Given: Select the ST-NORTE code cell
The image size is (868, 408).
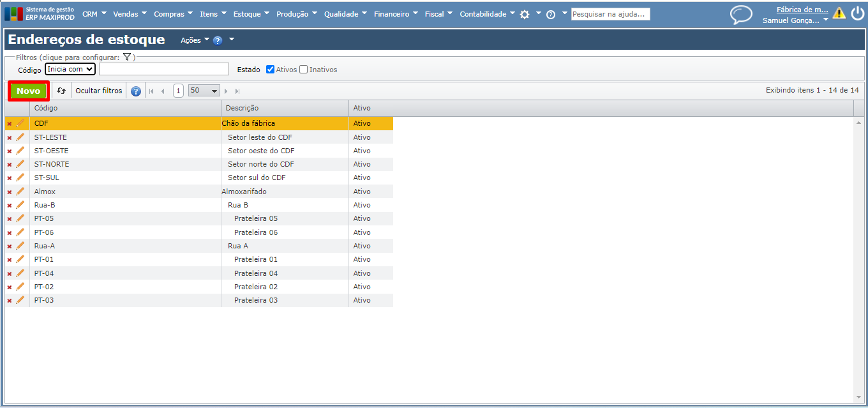Looking at the screenshot, I should pos(126,164).
